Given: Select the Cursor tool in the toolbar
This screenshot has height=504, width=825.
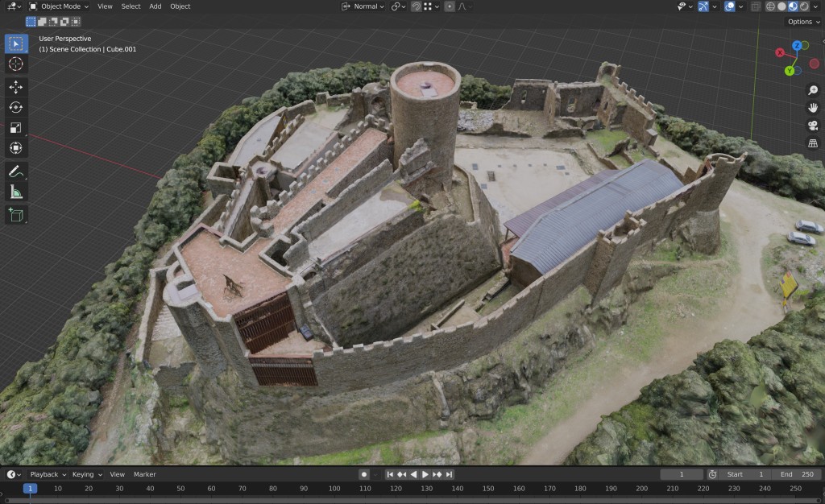Looking at the screenshot, I should [x=16, y=64].
